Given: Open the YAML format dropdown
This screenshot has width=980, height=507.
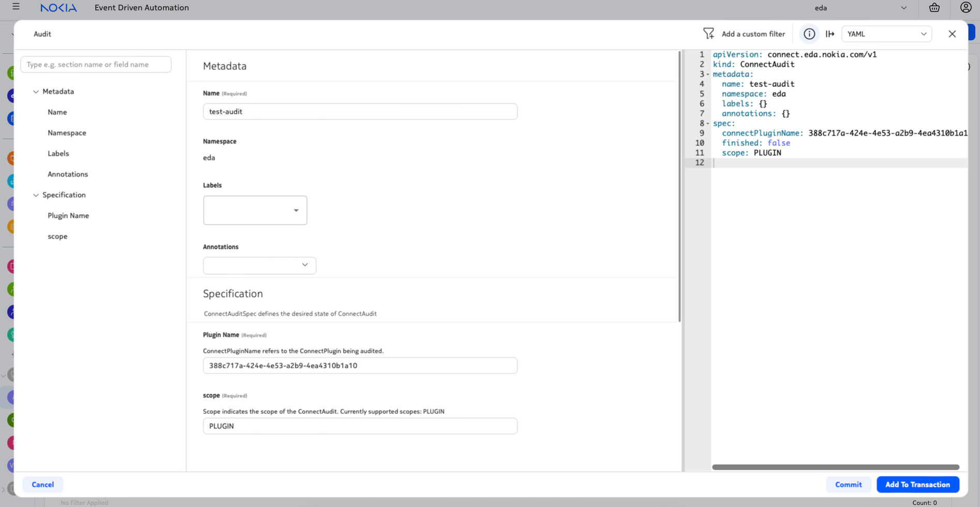Looking at the screenshot, I should coord(886,34).
